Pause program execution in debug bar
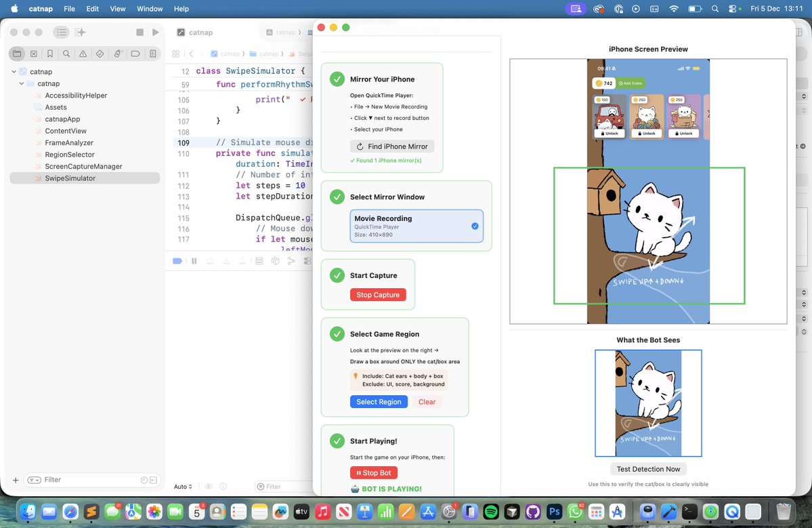Screen dimensions: 812x528 click(x=194, y=261)
